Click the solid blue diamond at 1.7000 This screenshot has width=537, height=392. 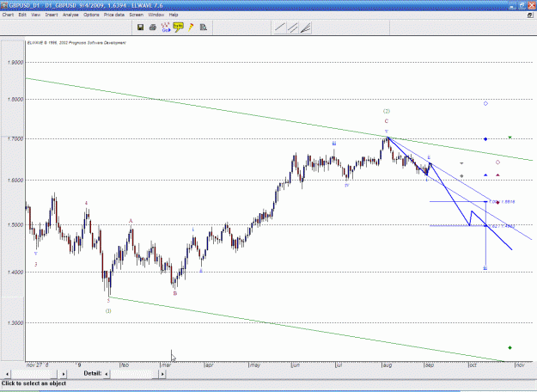coord(485,138)
